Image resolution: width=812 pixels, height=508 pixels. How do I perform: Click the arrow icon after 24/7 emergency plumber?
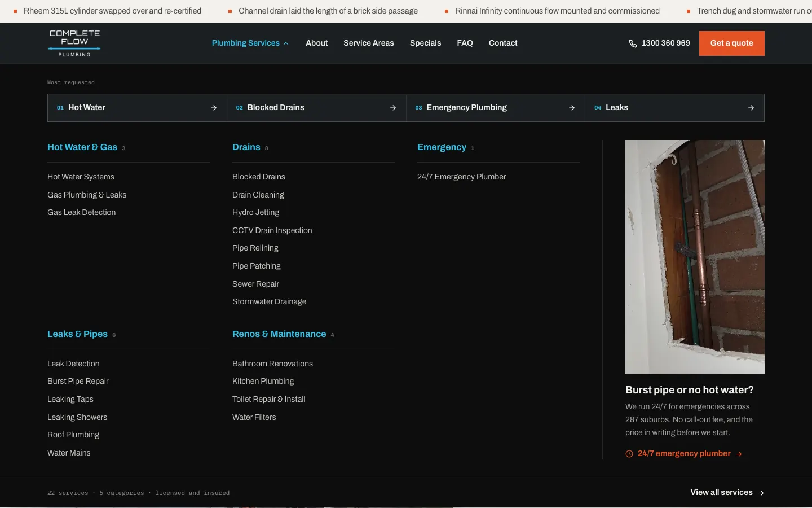[739, 454]
